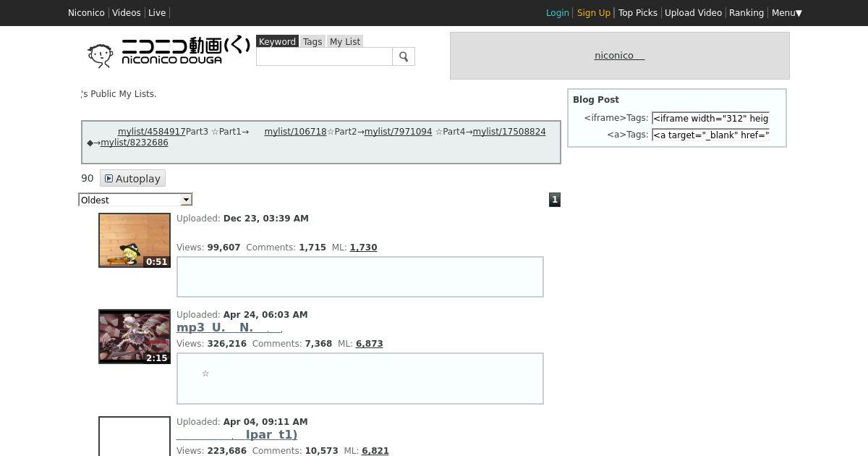
Task: Click the niconico banner link
Action: coord(619,56)
